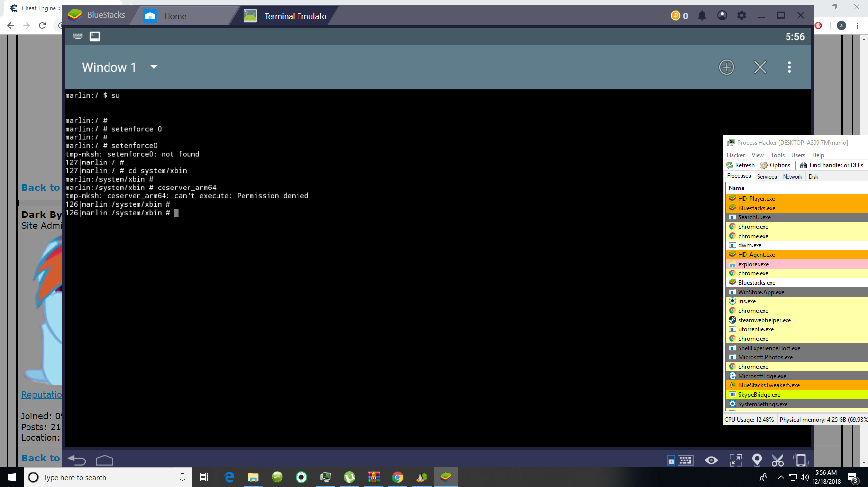Select WinStore.App.exe process row

point(797,292)
